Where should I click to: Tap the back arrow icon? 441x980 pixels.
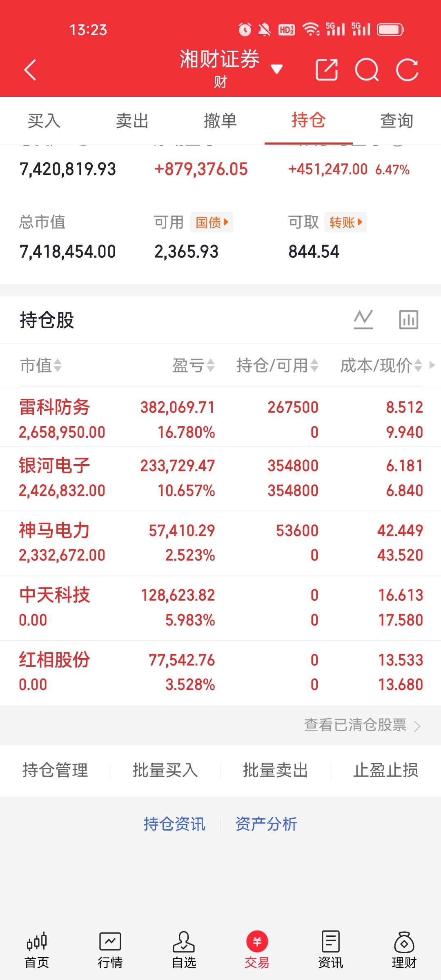[30, 70]
